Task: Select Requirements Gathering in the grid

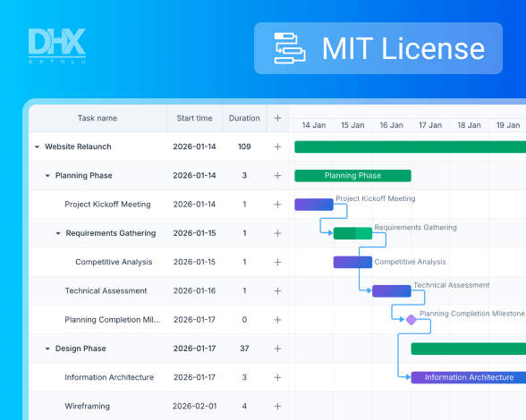Action: 111,233
